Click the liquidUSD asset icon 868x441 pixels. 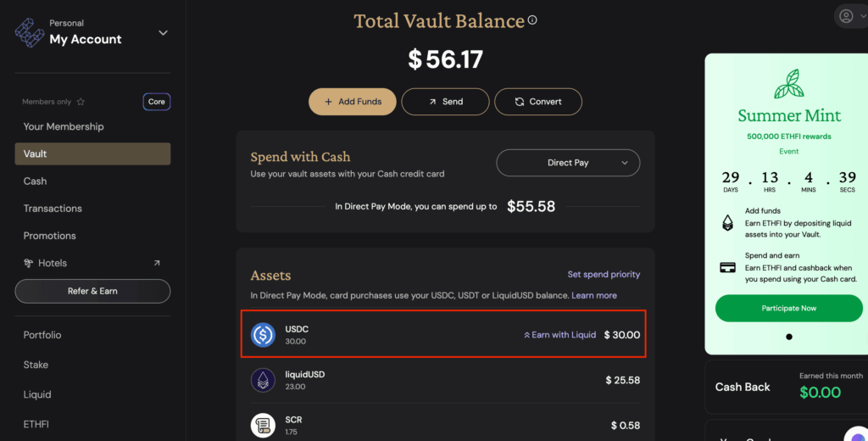pyautogui.click(x=263, y=380)
